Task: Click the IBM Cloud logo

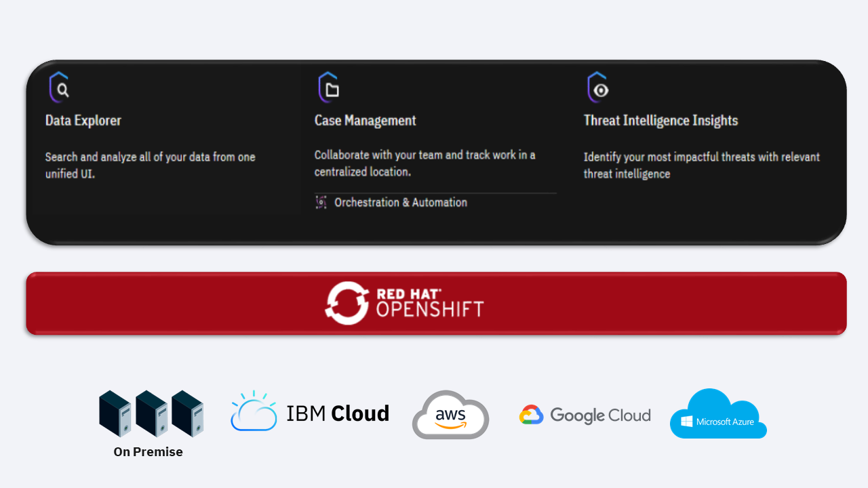Action: coord(310,412)
